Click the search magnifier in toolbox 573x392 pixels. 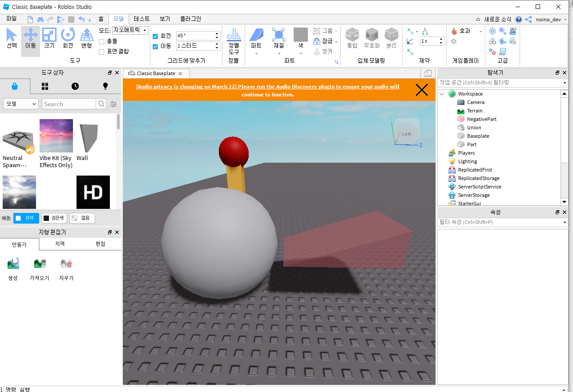[x=102, y=104]
